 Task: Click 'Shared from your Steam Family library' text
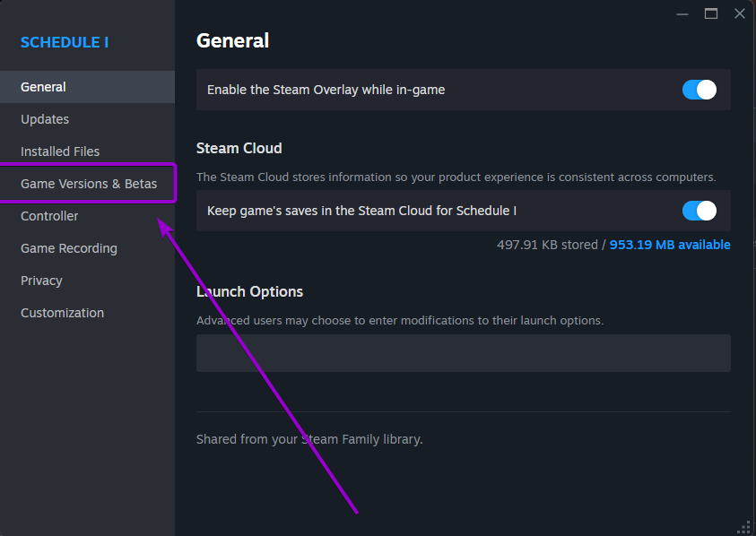tap(309, 439)
